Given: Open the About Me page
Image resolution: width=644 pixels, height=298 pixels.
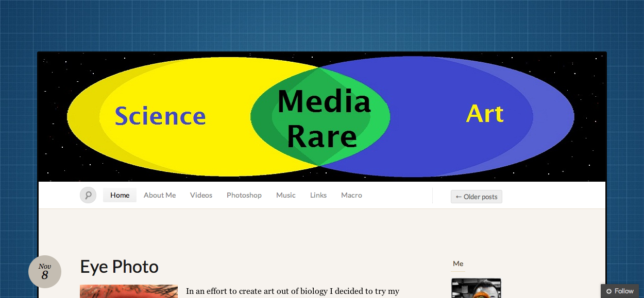Looking at the screenshot, I should pos(160,195).
